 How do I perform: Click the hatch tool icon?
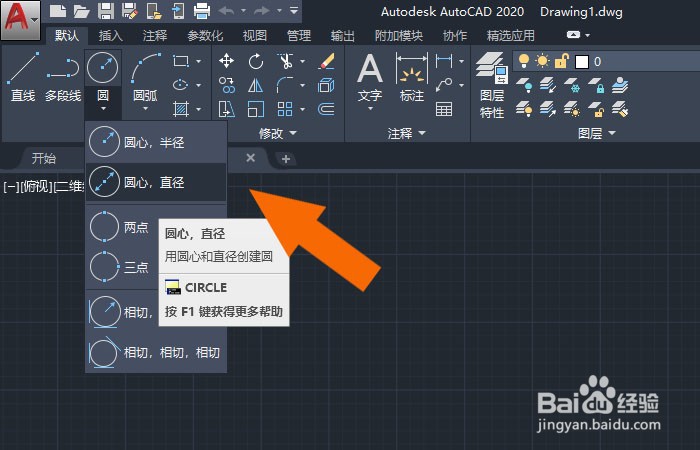click(180, 108)
